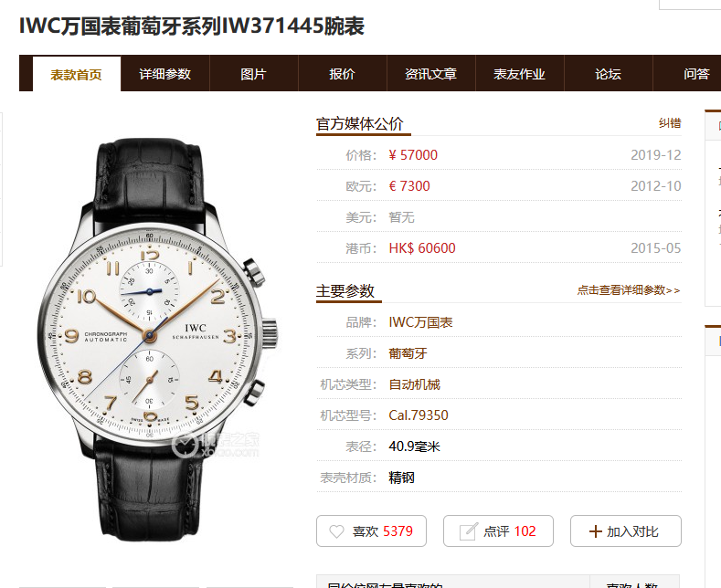Image resolution: width=721 pixels, height=588 pixels.
Task: Click the pencil review icon beside 点评
Action: [x=469, y=531]
